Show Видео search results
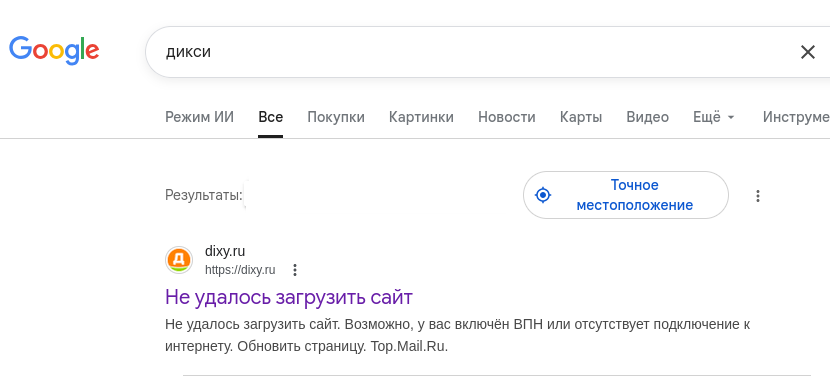 [647, 117]
